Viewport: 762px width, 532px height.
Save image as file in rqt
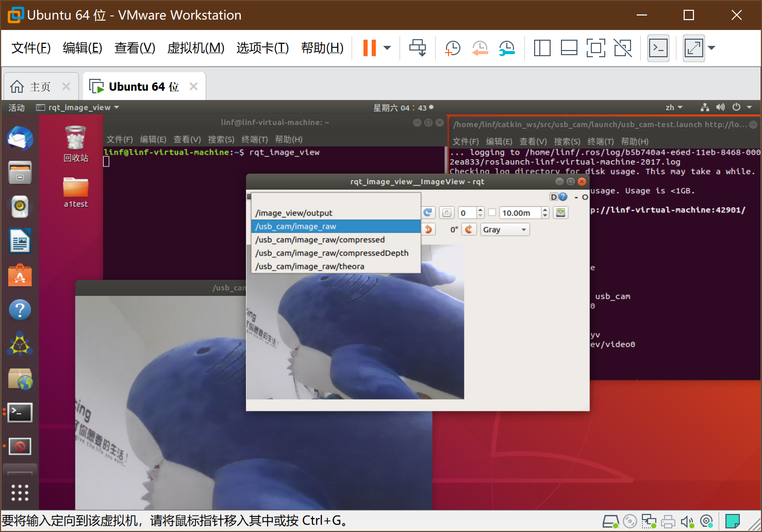coord(561,213)
